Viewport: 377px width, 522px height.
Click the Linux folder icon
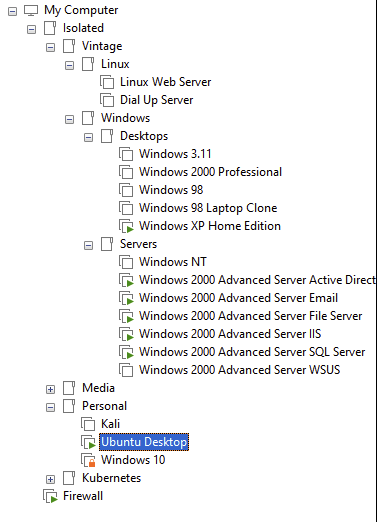[x=88, y=64]
